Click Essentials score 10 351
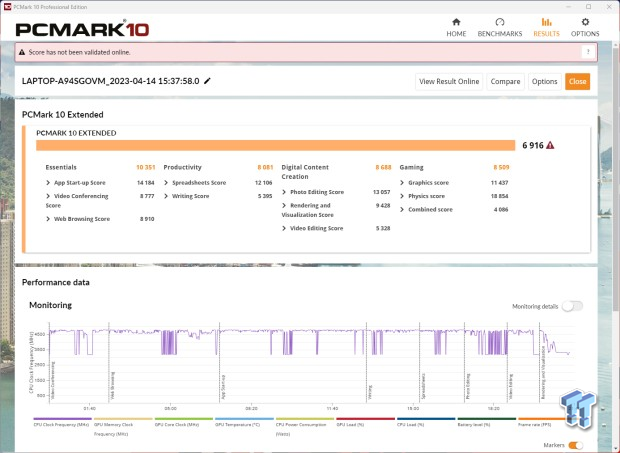The height and width of the screenshot is (453, 620). [146, 167]
